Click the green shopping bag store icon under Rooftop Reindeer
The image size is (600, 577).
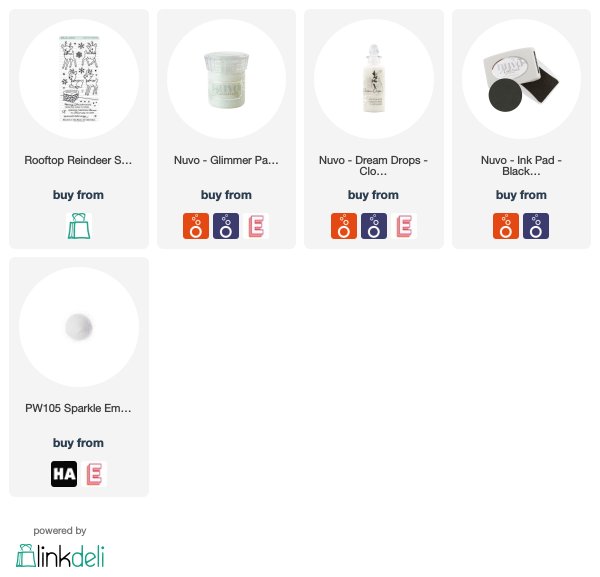click(x=79, y=226)
